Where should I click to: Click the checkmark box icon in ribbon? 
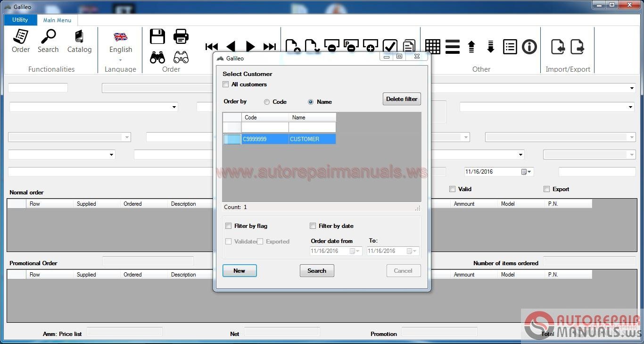pos(390,46)
